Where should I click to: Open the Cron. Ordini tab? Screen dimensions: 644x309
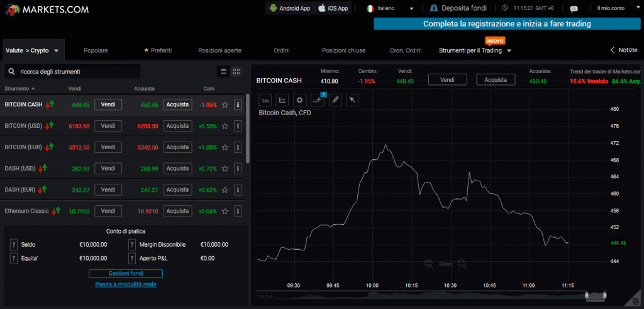tap(406, 50)
